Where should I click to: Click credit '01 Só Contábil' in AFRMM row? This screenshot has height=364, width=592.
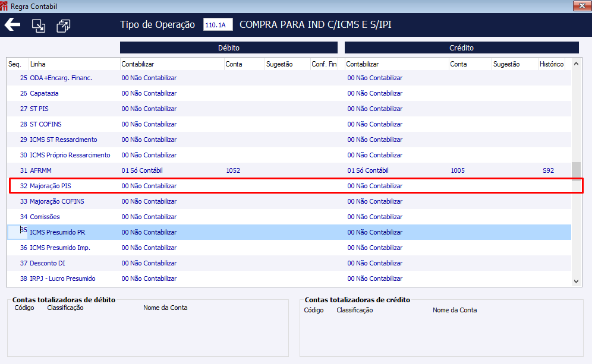[x=368, y=170]
